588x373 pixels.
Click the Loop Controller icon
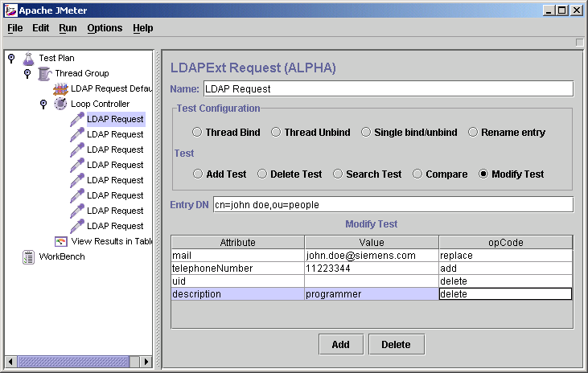coord(60,104)
